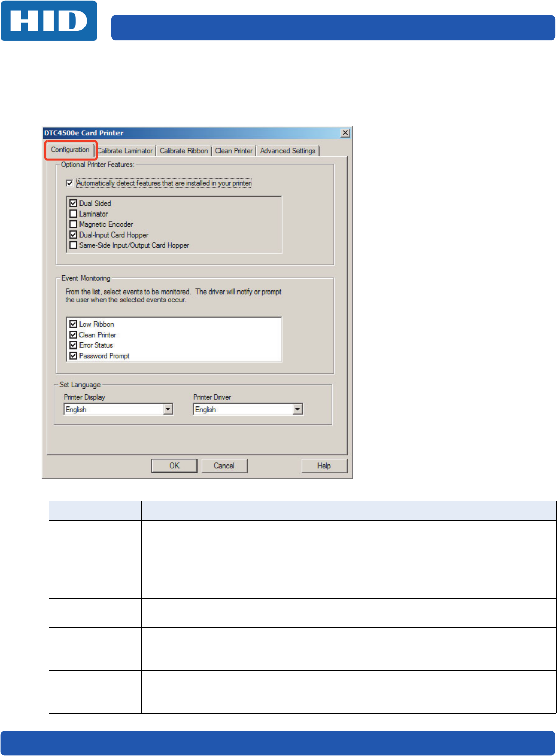Image resolution: width=557 pixels, height=756 pixels.
Task: Click the Cancel button
Action: coord(224,466)
